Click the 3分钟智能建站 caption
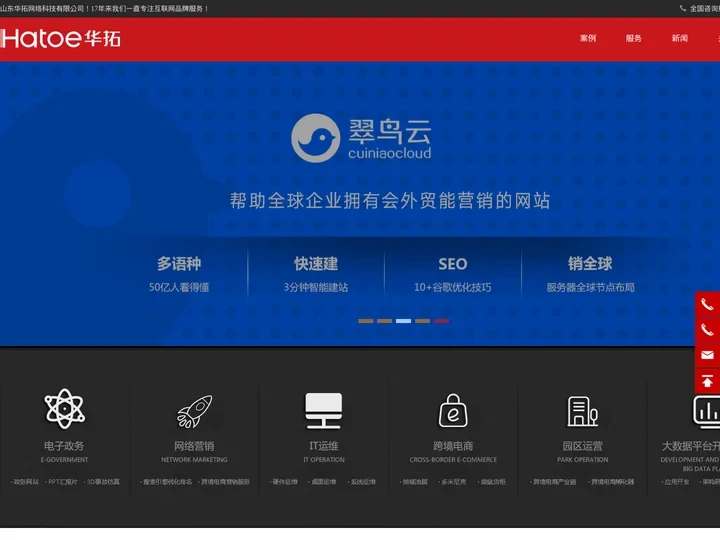The width and height of the screenshot is (720, 540). tap(316, 287)
